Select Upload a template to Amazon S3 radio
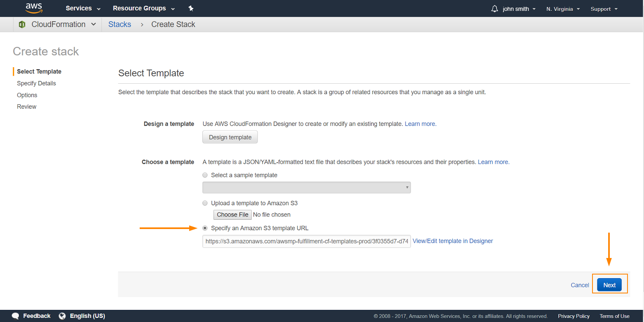This screenshot has width=644, height=322. click(x=205, y=203)
